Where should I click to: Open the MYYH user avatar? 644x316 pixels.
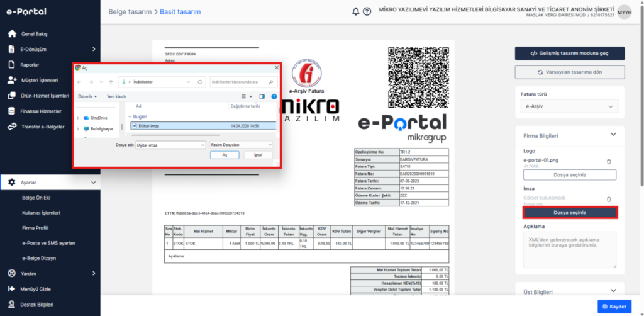tap(625, 13)
